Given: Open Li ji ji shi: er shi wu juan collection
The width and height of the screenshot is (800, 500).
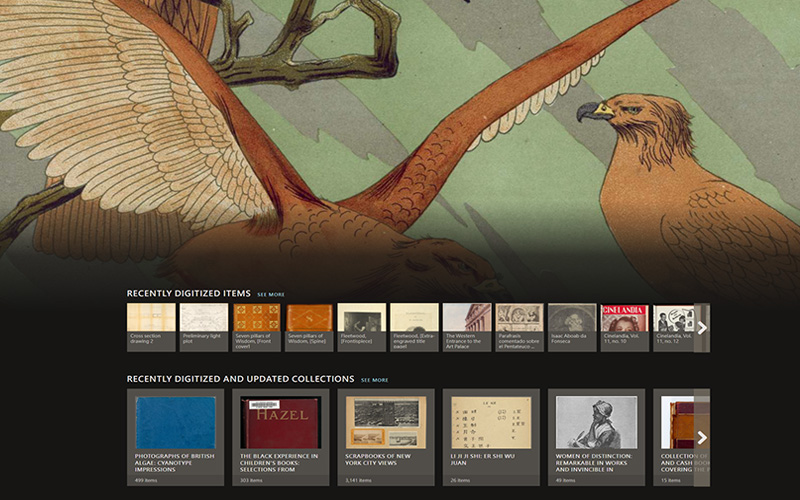Looking at the screenshot, I should [x=490, y=436].
